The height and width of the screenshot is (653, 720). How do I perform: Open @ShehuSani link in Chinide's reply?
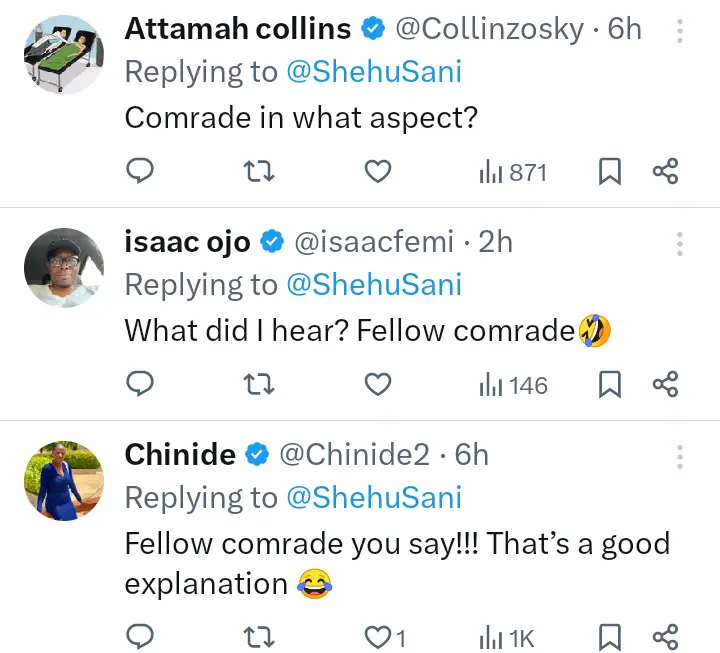[x=374, y=497]
